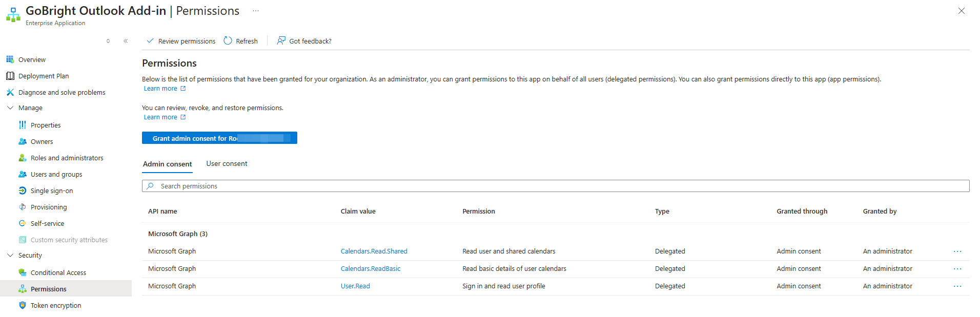Click external link icon next to second Learn more

point(183,117)
